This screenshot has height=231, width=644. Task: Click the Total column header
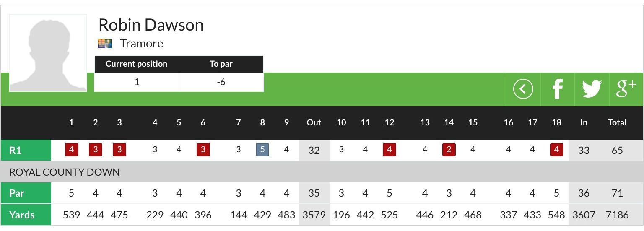(617, 122)
